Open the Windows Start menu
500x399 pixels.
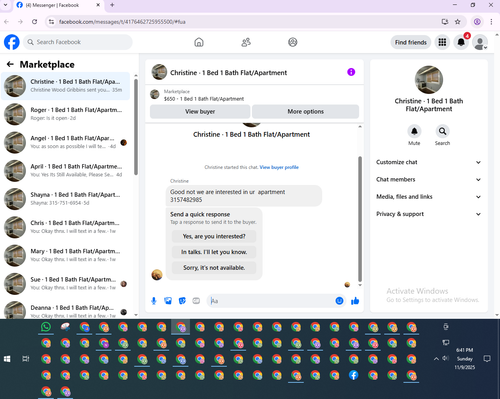[x=7, y=359]
